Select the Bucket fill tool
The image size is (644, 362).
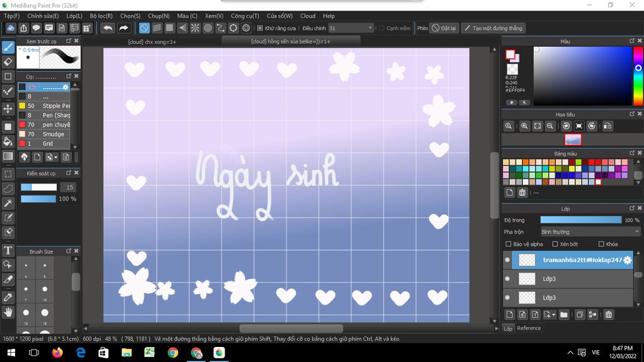tap(8, 141)
